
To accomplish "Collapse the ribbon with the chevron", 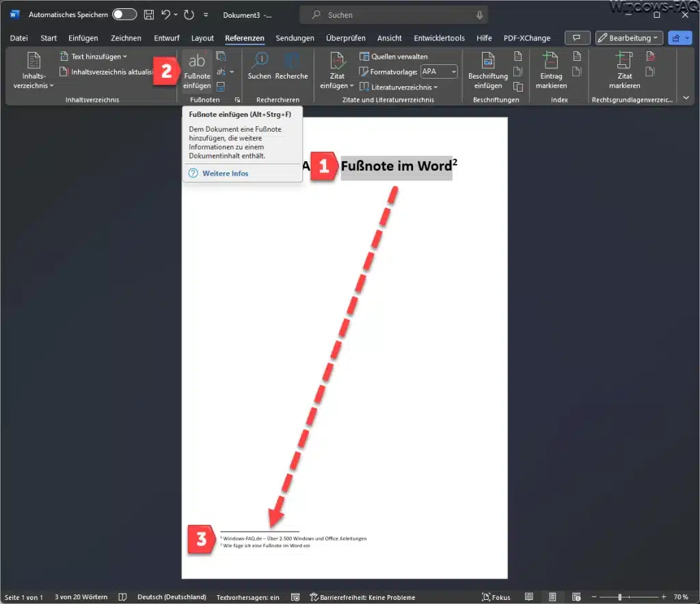I will coord(686,98).
